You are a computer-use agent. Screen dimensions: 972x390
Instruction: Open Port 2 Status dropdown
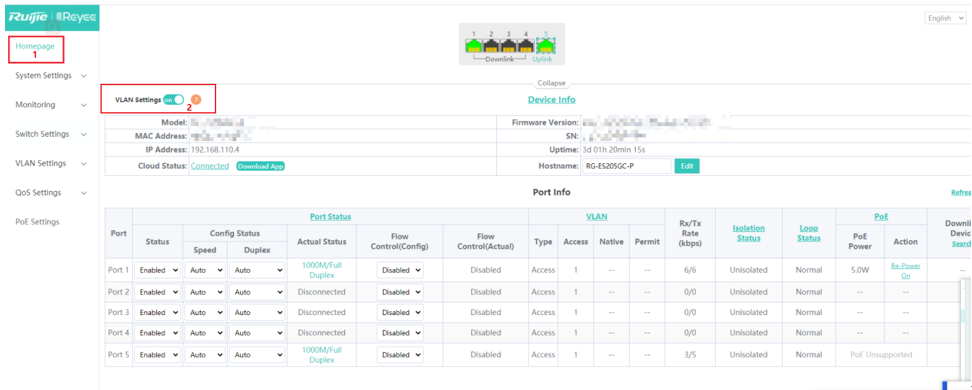[157, 292]
